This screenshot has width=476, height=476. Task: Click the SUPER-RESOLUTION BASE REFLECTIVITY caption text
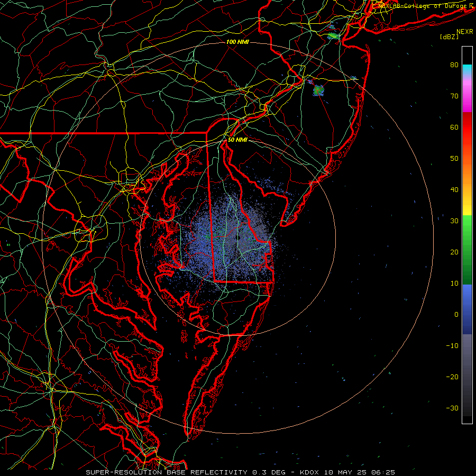pyautogui.click(x=167, y=472)
